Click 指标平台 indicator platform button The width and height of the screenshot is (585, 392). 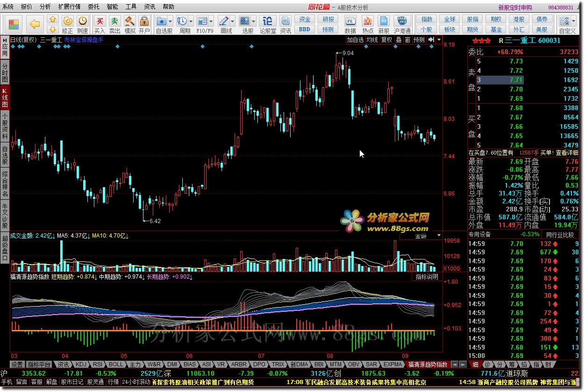pos(39,364)
